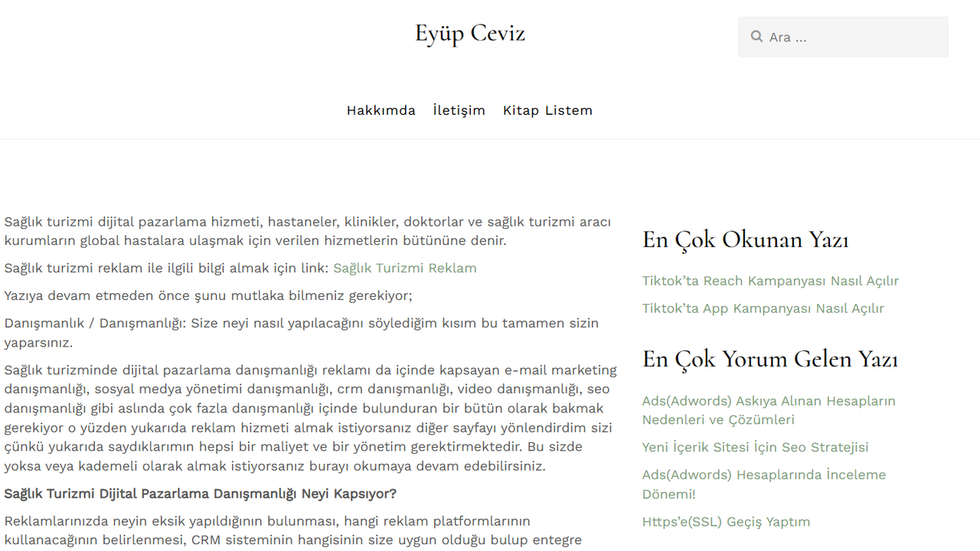The image size is (980, 551).
Task: Open Tiktok'ta Reach Kampanyası Nasıl Açılır post
Action: click(770, 281)
